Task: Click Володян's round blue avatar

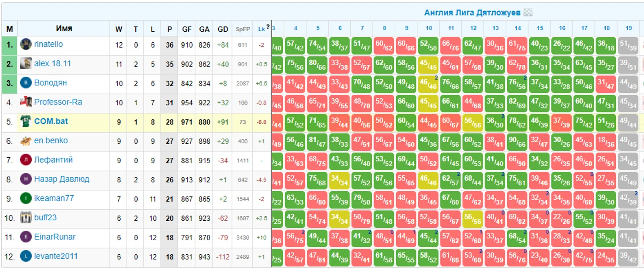Action: pos(26,83)
